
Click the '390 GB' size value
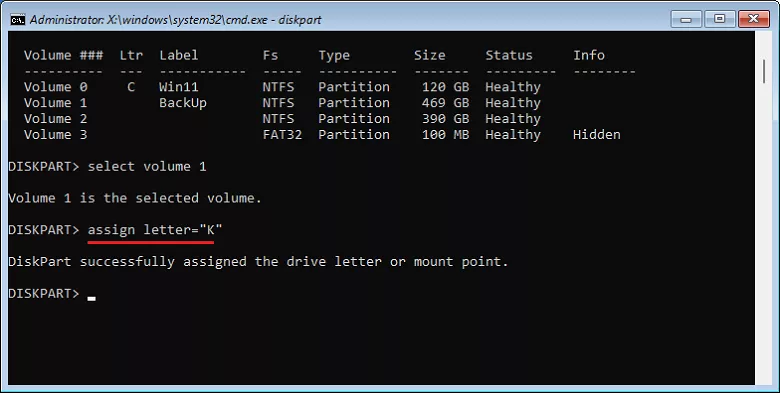[445, 119]
